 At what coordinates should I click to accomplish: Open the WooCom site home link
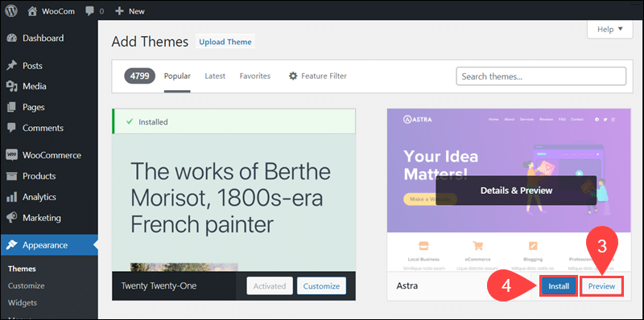[x=51, y=11]
